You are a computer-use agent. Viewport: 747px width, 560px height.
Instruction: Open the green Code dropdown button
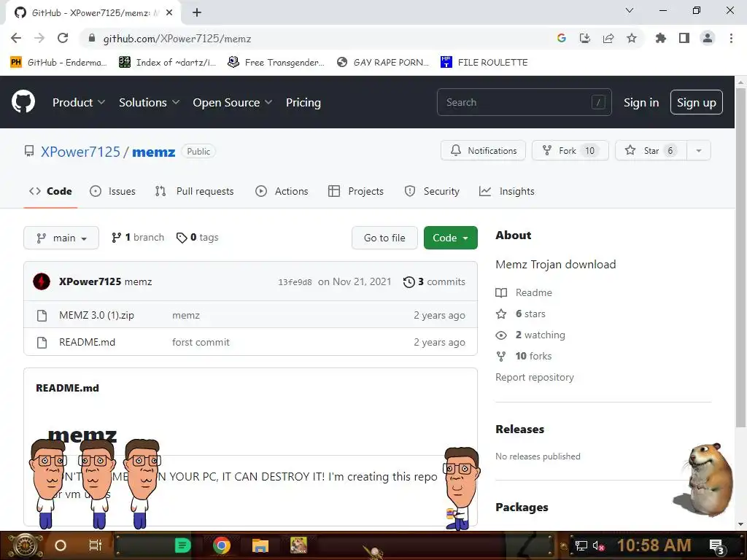click(451, 238)
